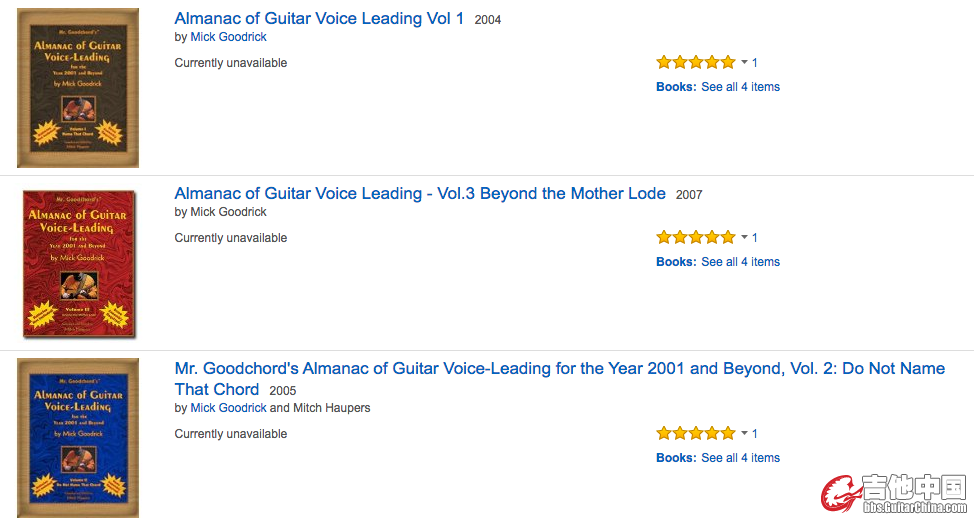
Task: Expand rating dropdown arrow for Vol 1
Action: (744, 63)
